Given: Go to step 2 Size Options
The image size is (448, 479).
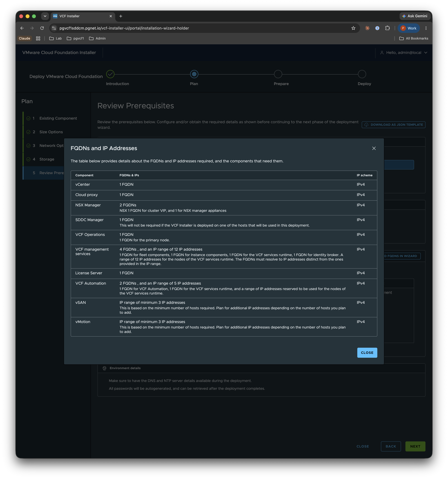Looking at the screenshot, I should click(x=57, y=132).
